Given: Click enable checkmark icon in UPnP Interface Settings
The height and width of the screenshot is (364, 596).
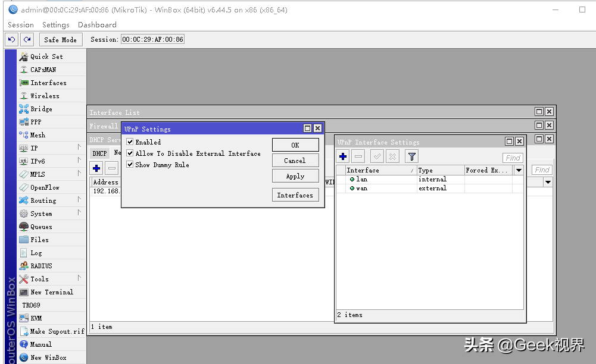Looking at the screenshot, I should click(x=377, y=156).
